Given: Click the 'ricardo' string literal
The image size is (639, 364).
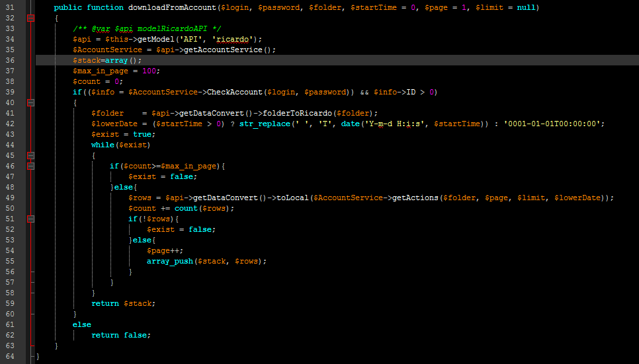Looking at the screenshot, I should pyautogui.click(x=232, y=39).
